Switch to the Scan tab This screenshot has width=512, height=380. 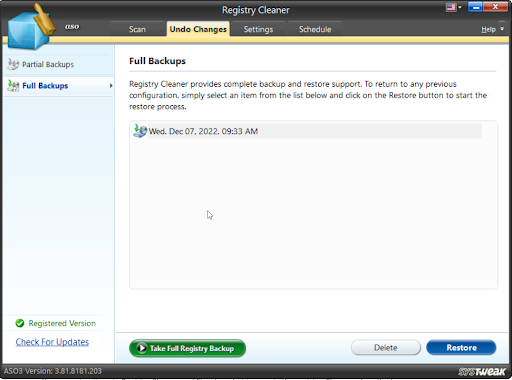click(x=137, y=29)
